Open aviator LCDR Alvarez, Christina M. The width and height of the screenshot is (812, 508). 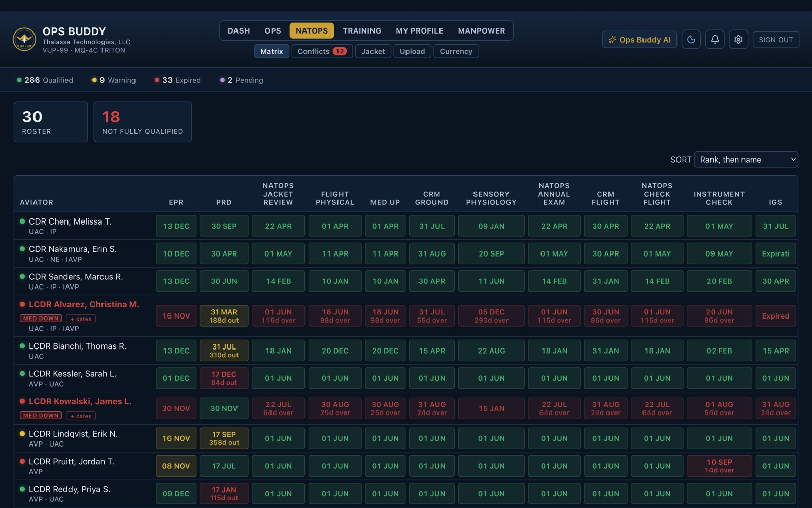tap(84, 304)
